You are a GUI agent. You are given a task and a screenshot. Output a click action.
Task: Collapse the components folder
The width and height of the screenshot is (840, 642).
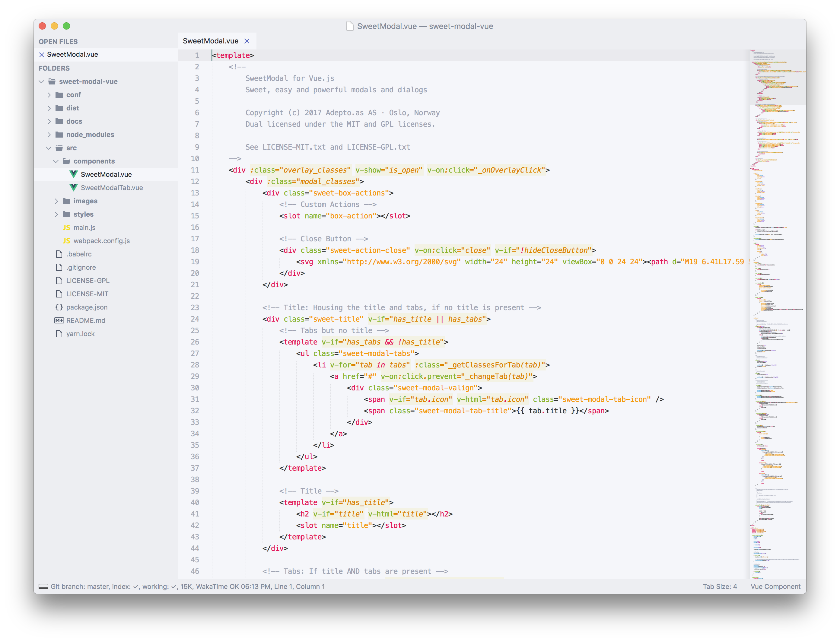56,161
